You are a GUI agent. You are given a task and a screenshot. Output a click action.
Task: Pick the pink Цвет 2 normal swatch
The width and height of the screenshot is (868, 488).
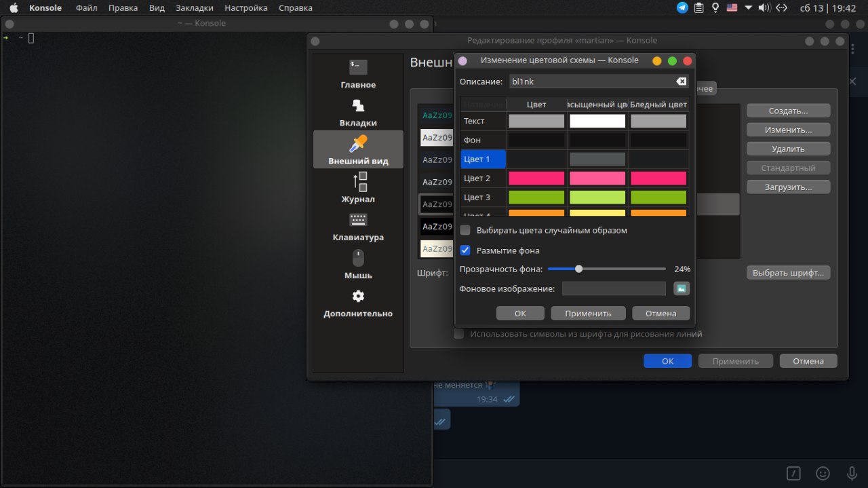tap(536, 178)
